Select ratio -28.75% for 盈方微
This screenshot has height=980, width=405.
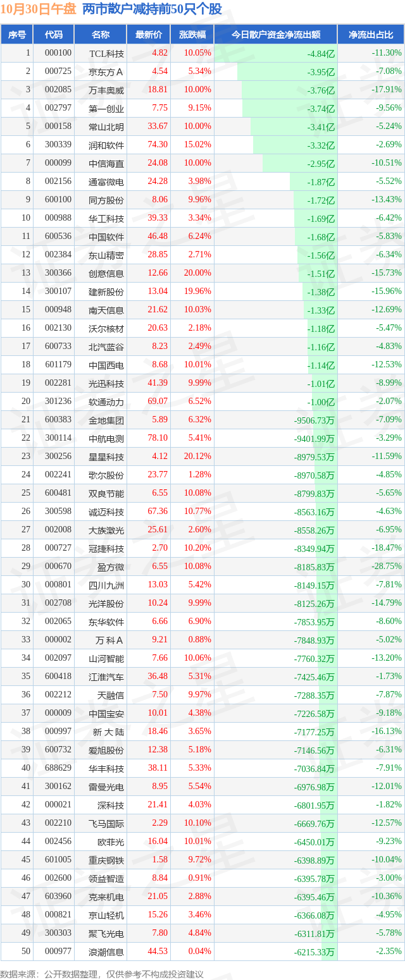[x=387, y=567]
